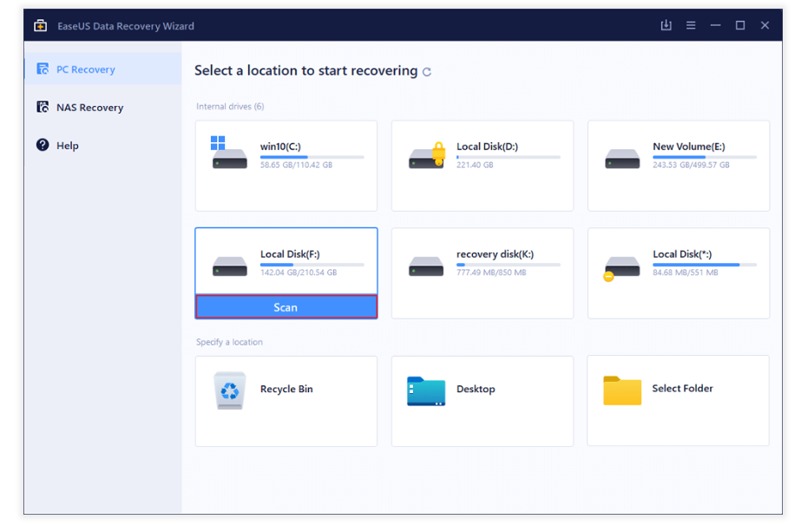This screenshot has height=532, width=801.
Task: Click the Help question mark icon
Action: [x=43, y=145]
